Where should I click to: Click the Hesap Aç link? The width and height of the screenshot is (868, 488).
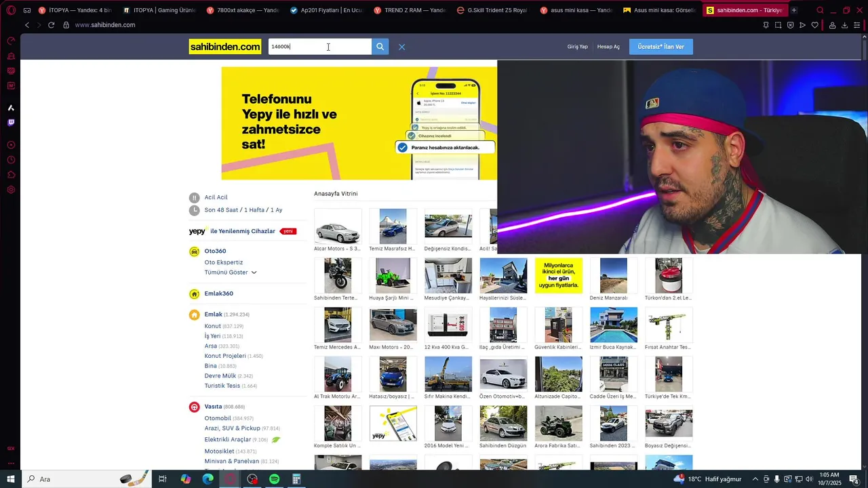tap(608, 47)
